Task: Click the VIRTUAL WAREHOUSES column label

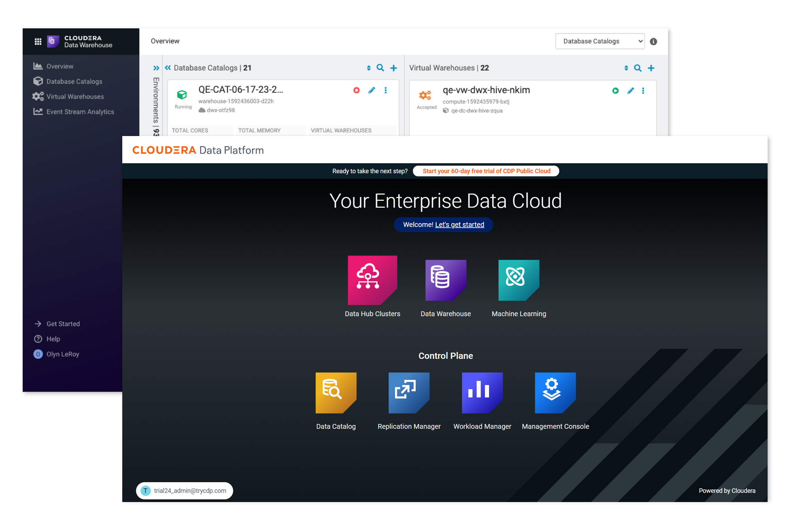Action: tap(341, 130)
